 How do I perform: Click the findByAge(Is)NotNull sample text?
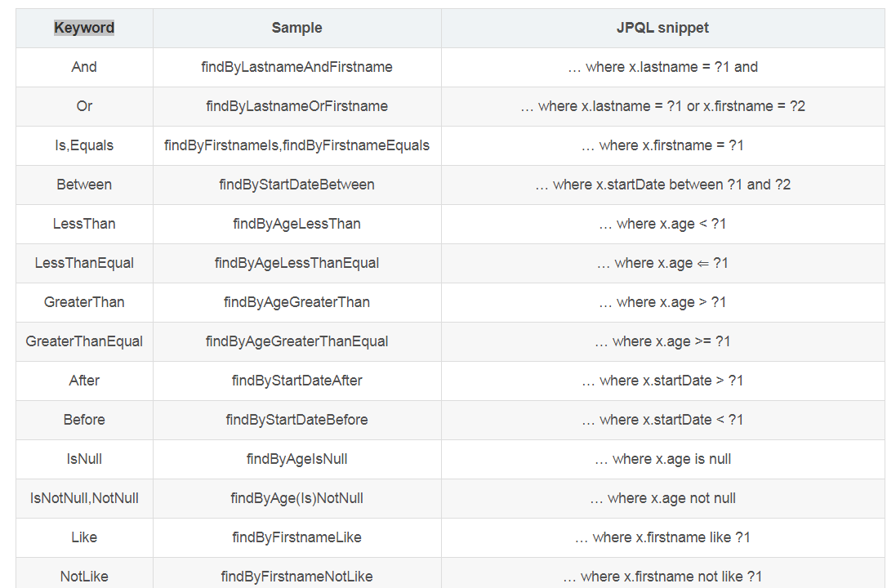click(296, 498)
